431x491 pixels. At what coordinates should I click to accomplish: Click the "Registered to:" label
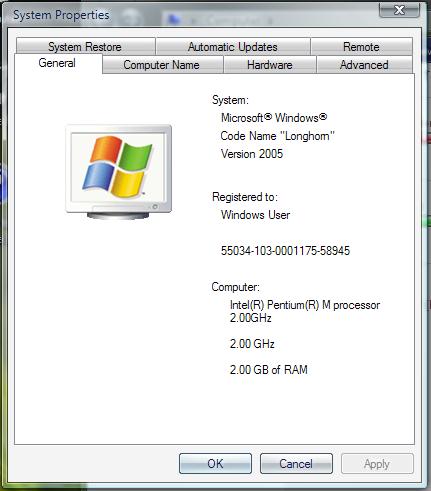(x=245, y=197)
